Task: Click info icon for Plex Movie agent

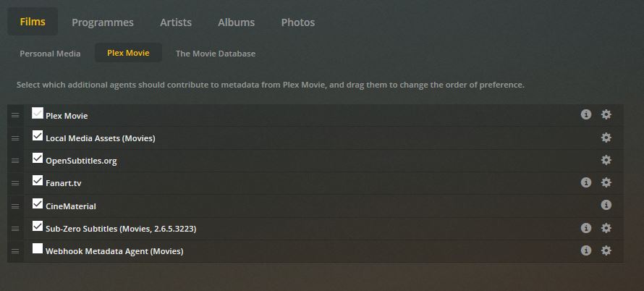Action: (x=586, y=114)
